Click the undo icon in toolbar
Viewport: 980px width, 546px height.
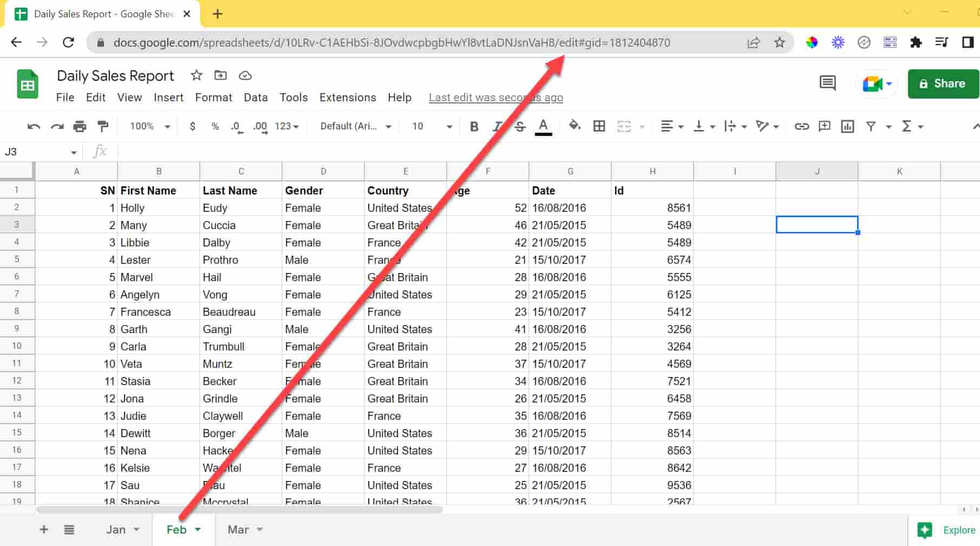(x=34, y=127)
